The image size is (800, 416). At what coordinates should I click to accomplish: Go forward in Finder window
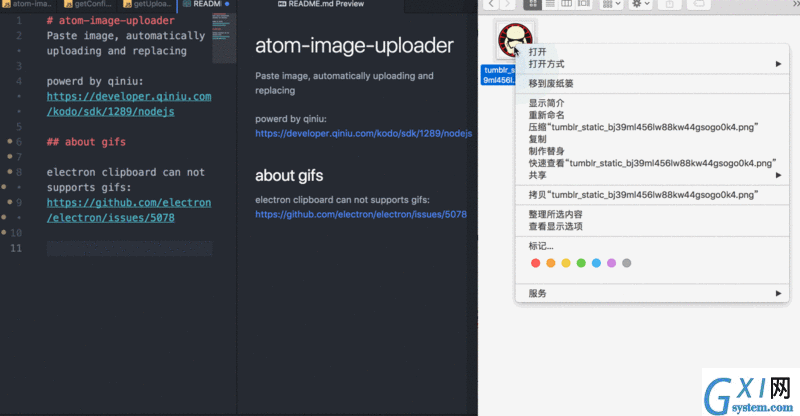coord(507,4)
